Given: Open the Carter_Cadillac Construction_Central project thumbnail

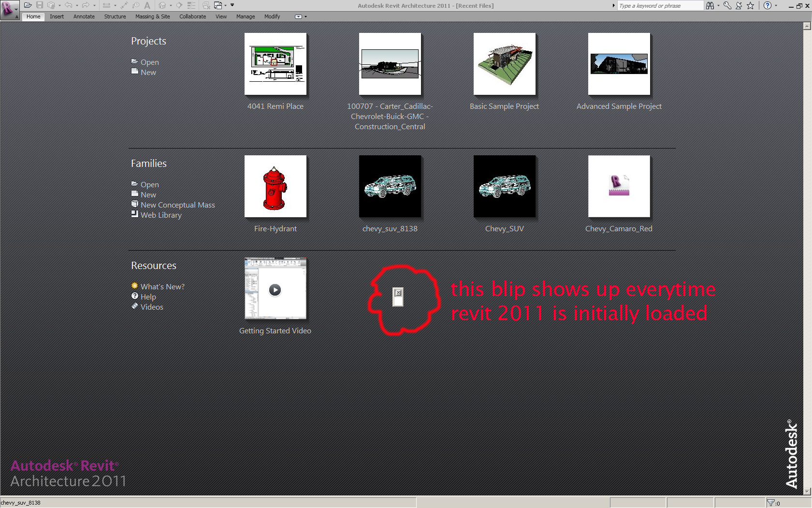Looking at the screenshot, I should click(390, 64).
